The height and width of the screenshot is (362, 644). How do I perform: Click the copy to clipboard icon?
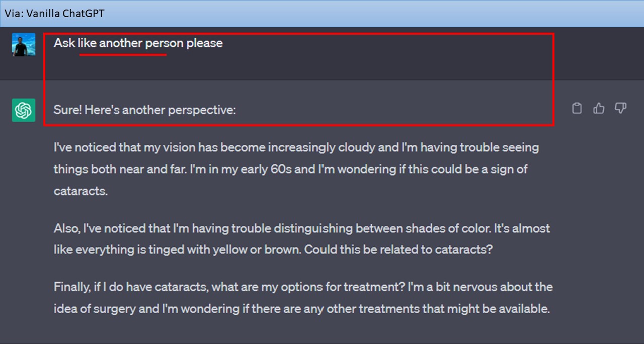[x=577, y=108]
